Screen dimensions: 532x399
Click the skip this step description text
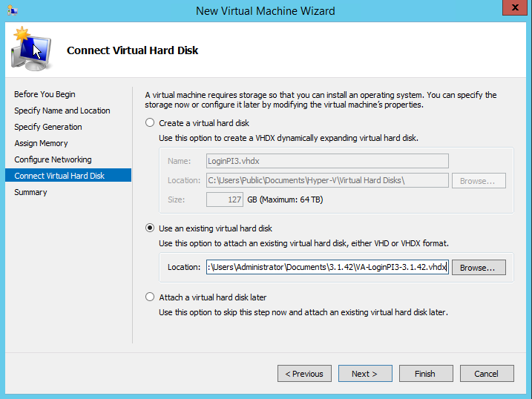(x=303, y=312)
